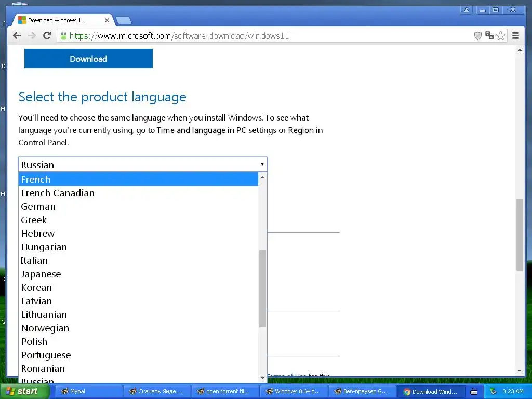Select Japanese as product language
Screen dimensions: 532x399
pyautogui.click(x=138, y=274)
